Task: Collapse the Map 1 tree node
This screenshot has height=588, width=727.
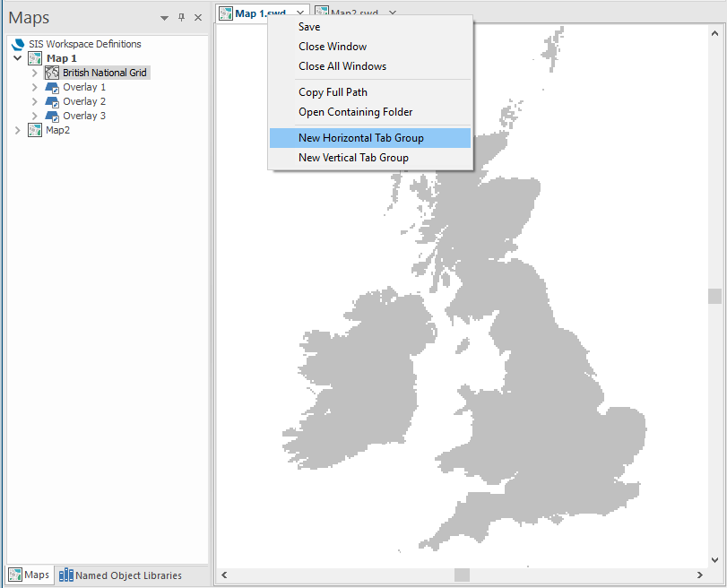Action: [18, 58]
